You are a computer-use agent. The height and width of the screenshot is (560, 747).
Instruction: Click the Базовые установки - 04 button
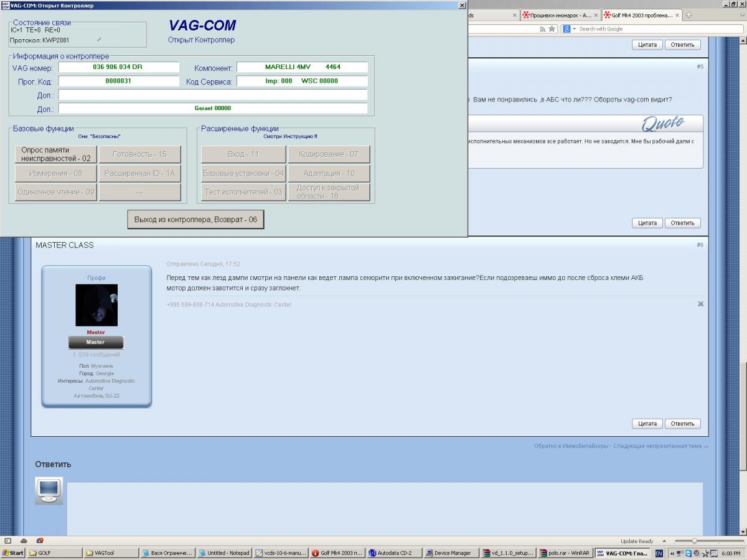[x=243, y=174]
